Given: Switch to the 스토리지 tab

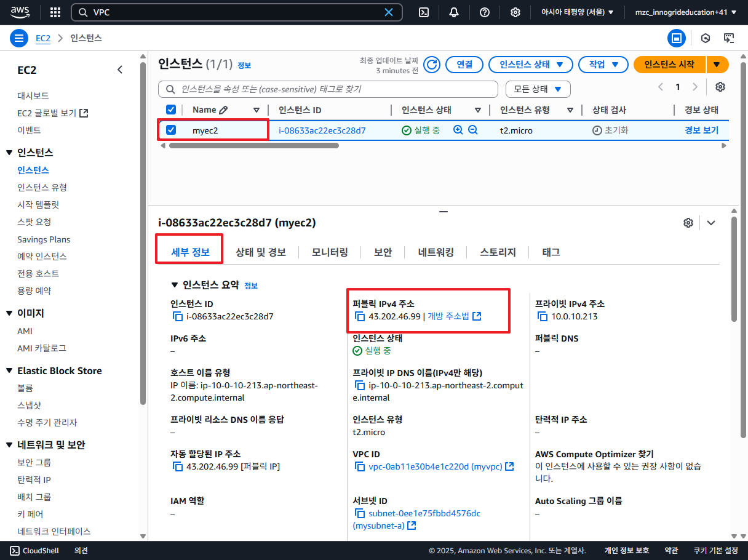Looking at the screenshot, I should point(498,252).
